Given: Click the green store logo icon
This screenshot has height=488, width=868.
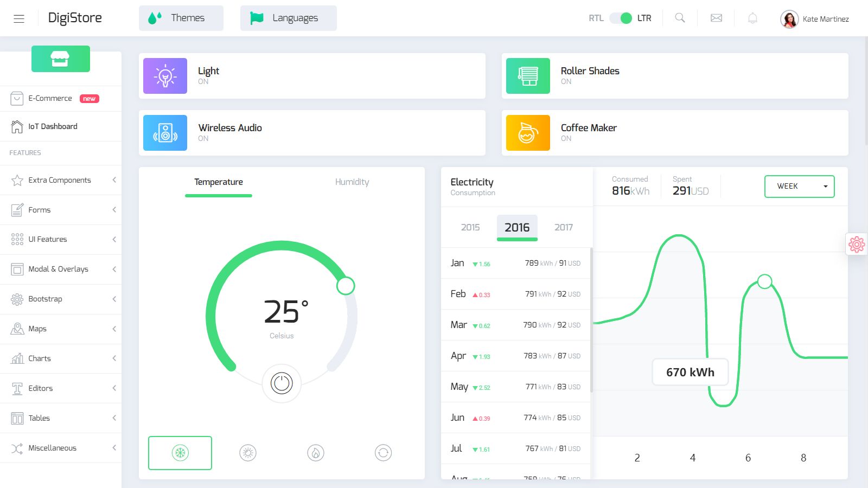Looking at the screenshot, I should 60,59.
